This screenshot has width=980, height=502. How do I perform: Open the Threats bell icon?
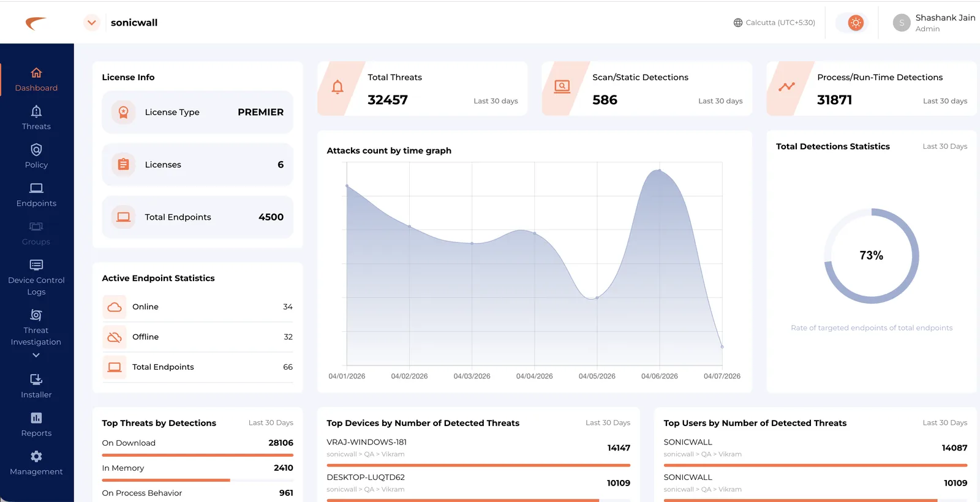(36, 111)
